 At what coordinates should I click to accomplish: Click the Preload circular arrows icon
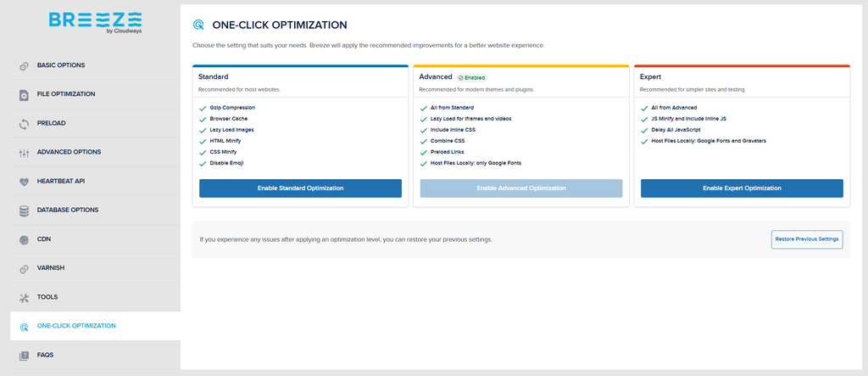coord(24,124)
